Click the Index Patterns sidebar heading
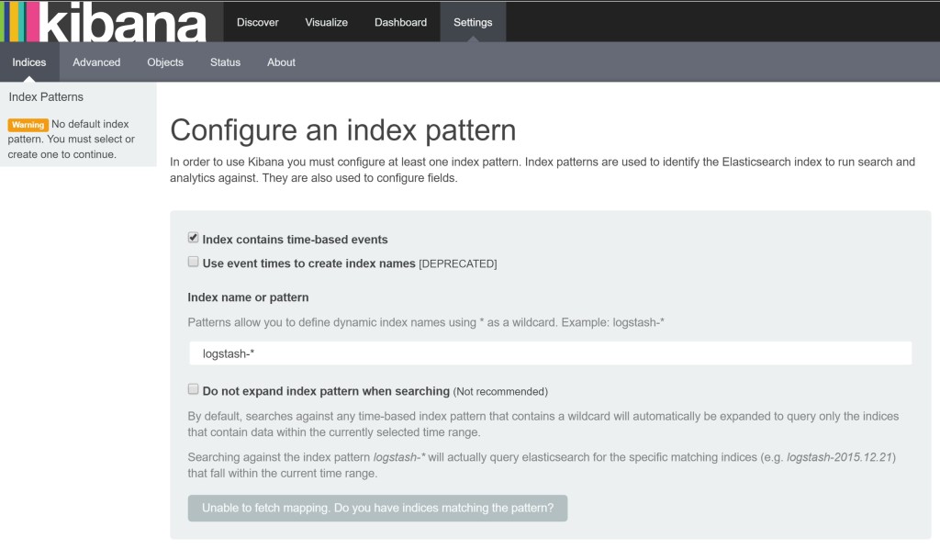 [x=46, y=97]
